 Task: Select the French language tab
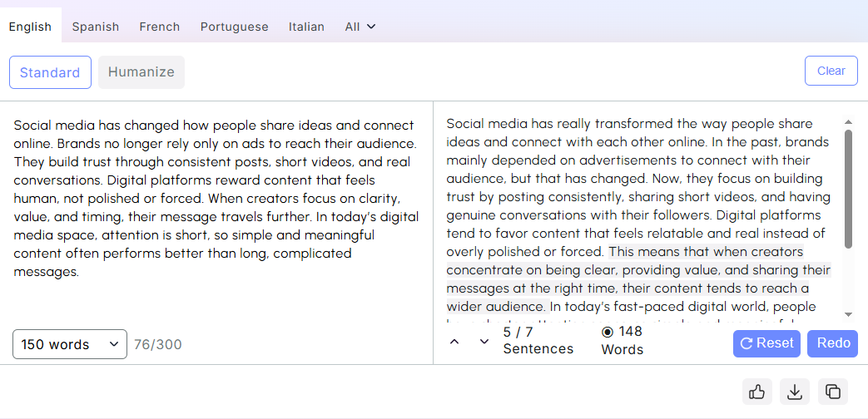click(x=160, y=27)
